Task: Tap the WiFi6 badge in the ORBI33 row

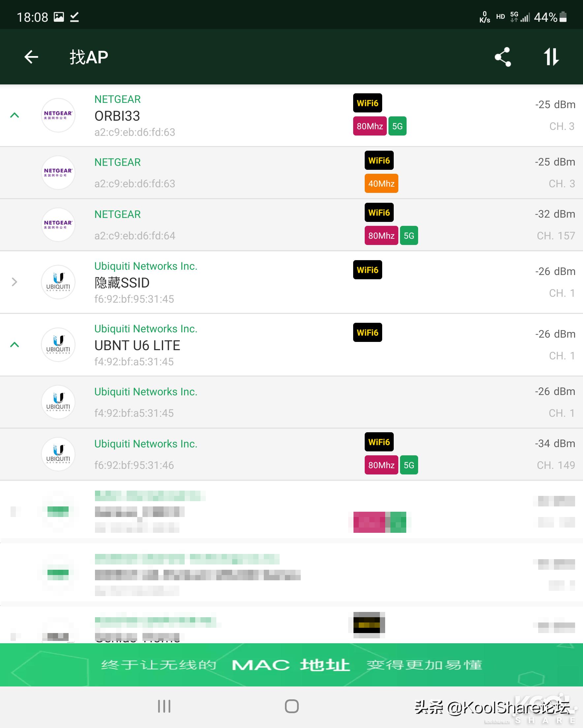Action: pyautogui.click(x=367, y=103)
